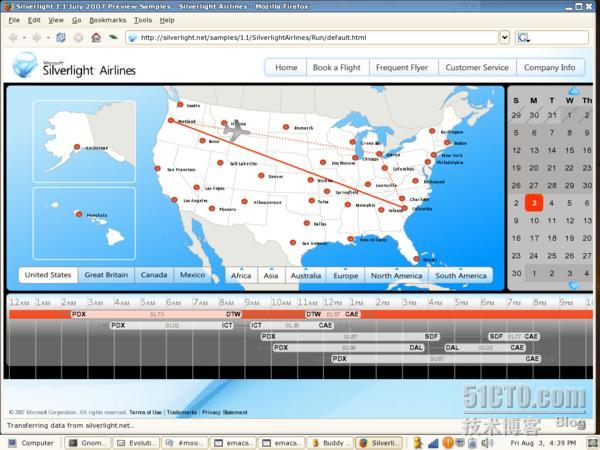Open the Computer launcher in the panel

coord(31,443)
